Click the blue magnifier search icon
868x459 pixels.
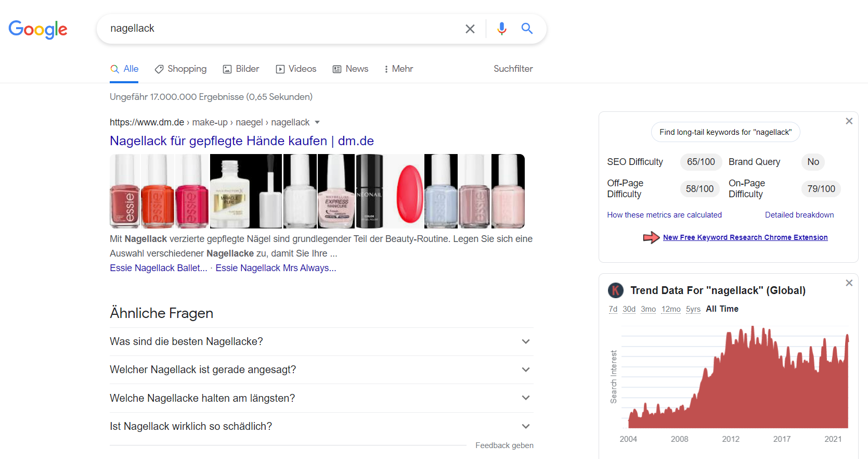[x=527, y=29]
